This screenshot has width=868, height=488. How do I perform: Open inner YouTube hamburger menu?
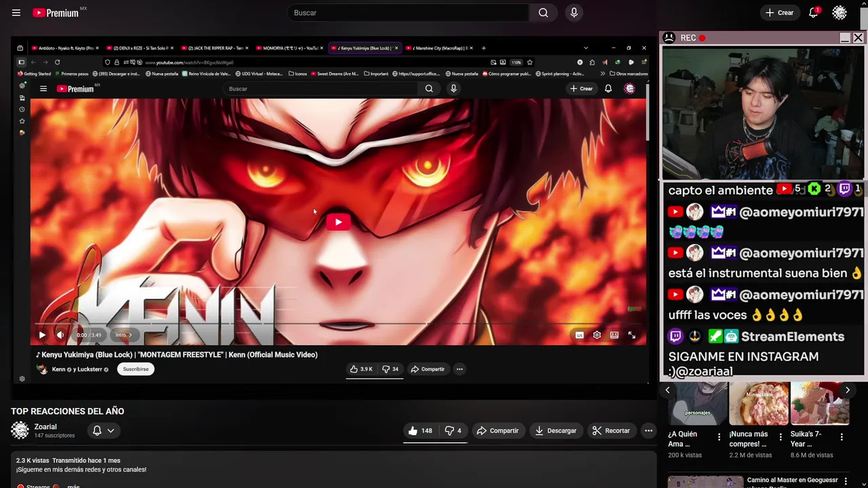click(x=43, y=89)
